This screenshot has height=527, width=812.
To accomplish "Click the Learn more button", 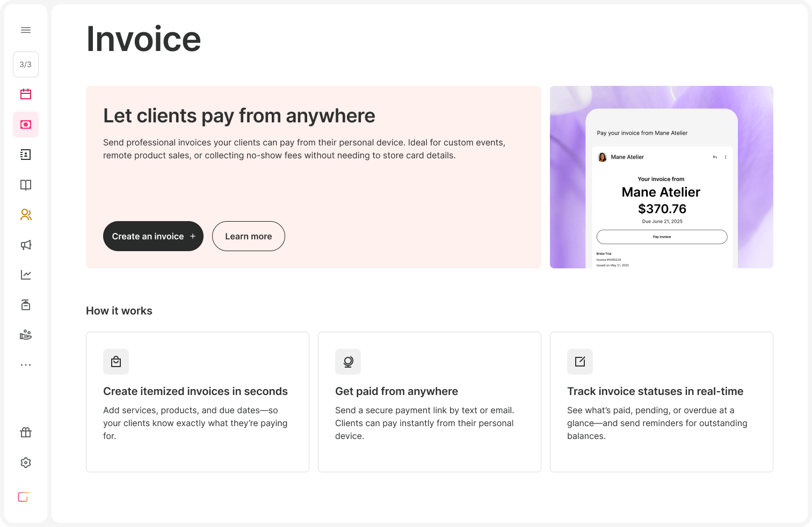I will tap(248, 236).
